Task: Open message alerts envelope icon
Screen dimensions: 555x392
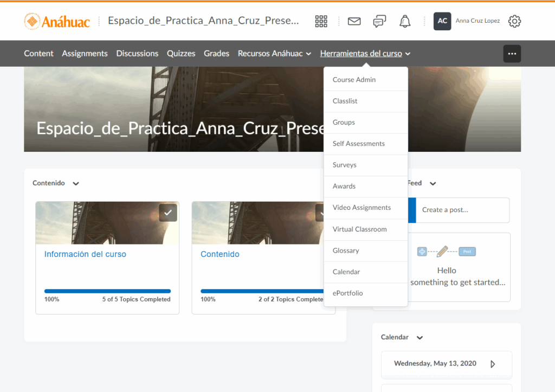Action: coord(354,21)
